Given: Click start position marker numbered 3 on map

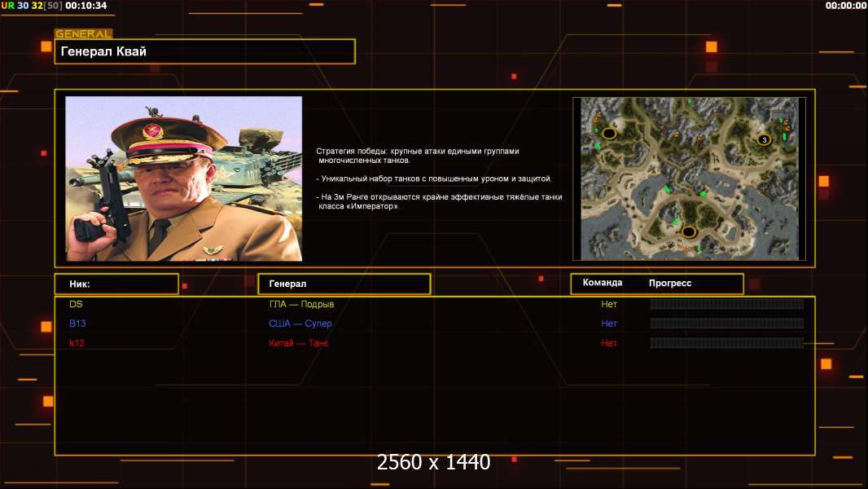Looking at the screenshot, I should 765,139.
